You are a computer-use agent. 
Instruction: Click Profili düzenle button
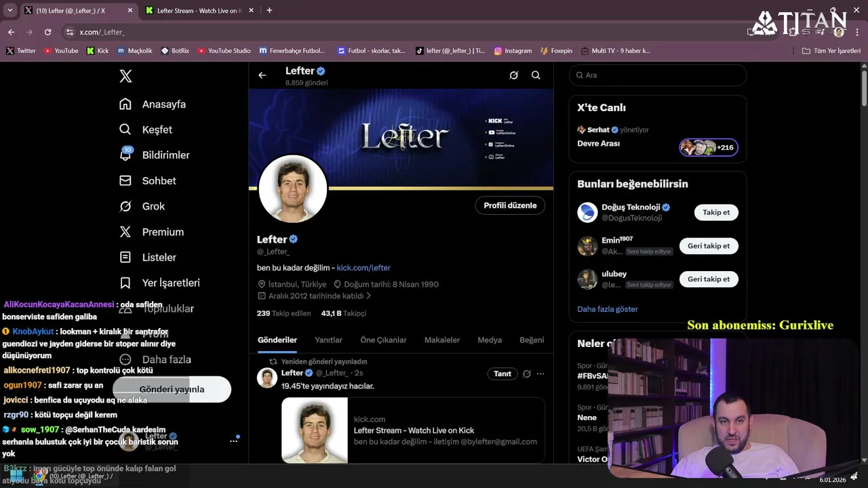510,205
